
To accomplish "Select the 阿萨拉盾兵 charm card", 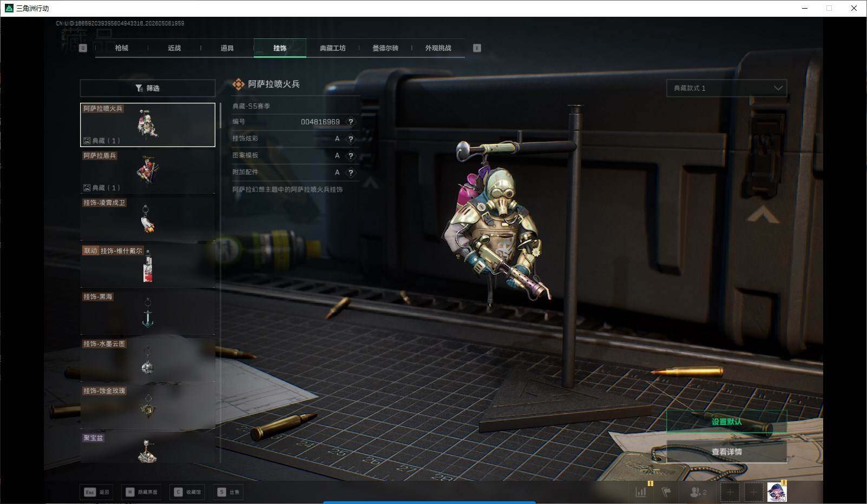I will [x=148, y=172].
